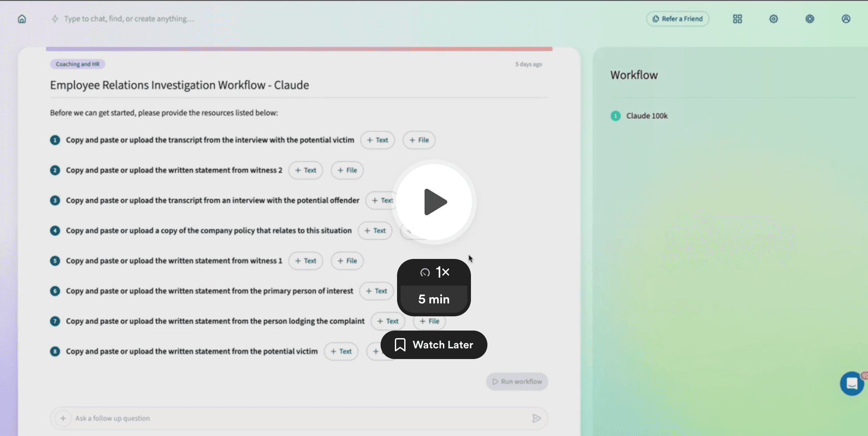Add File for witness 1 statement
Screen dimensions: 868x436
click(x=347, y=261)
